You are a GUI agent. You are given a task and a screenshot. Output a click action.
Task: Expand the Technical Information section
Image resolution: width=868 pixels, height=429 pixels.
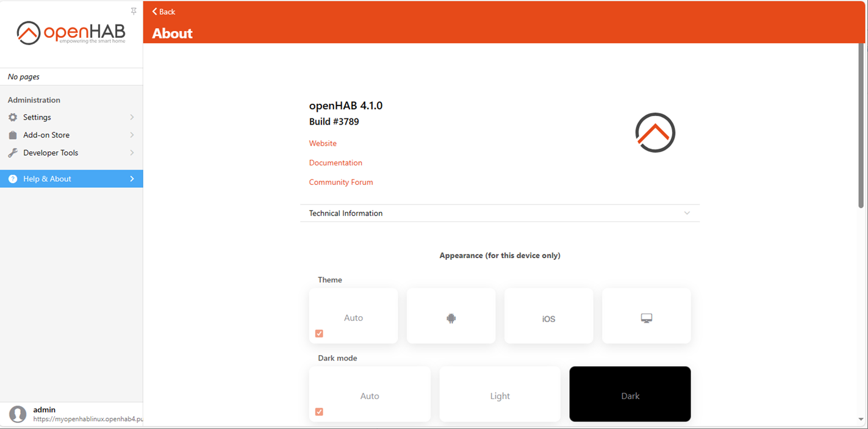[x=500, y=213]
